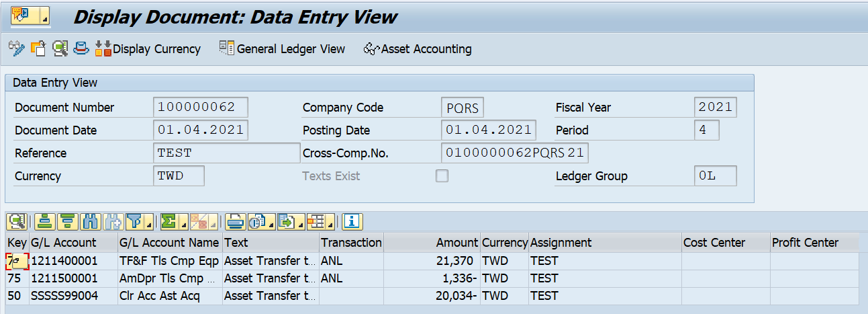868x314 pixels.
Task: Click the blue Information icon
Action: point(353,221)
